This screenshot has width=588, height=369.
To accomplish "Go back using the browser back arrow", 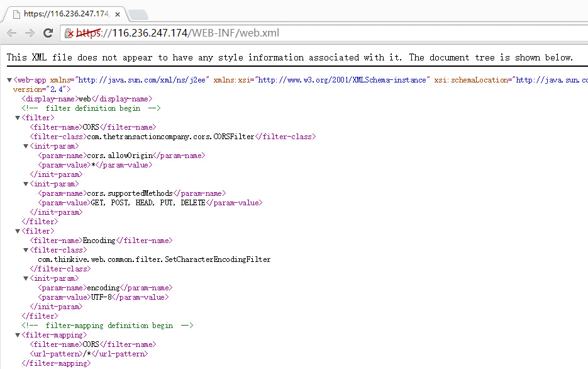I will pyautogui.click(x=11, y=33).
